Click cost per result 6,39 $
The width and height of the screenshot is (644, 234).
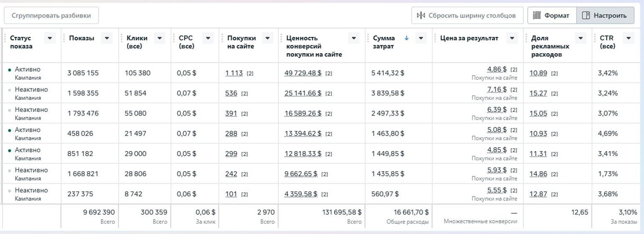497,109
